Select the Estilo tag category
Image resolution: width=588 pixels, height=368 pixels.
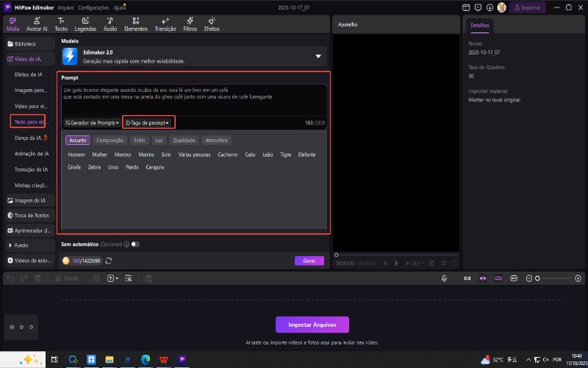point(139,140)
